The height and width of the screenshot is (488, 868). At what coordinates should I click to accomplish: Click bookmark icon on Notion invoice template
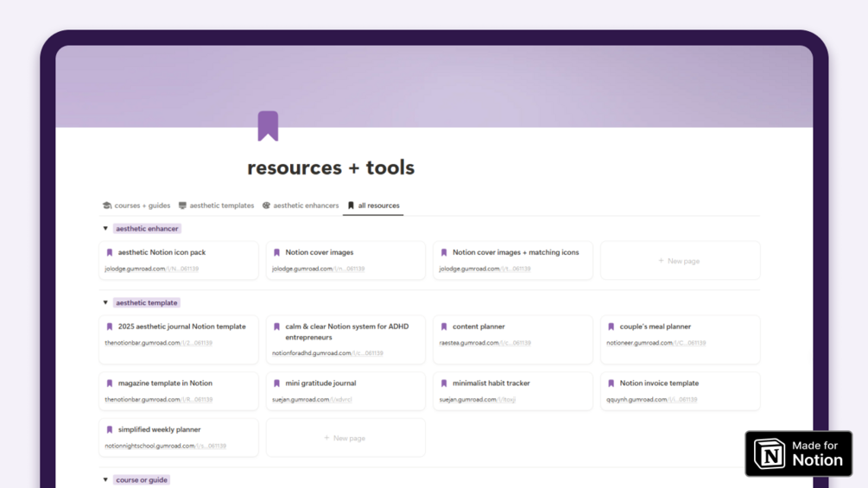611,383
